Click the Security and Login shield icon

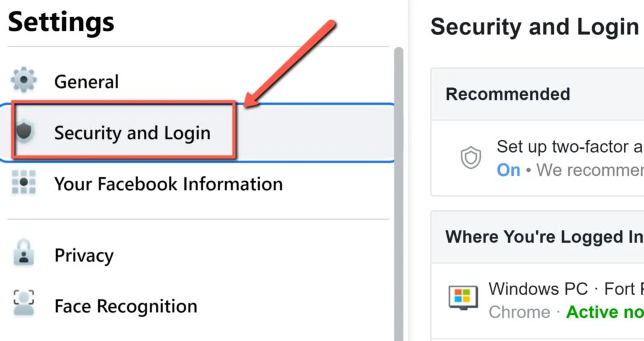click(24, 131)
